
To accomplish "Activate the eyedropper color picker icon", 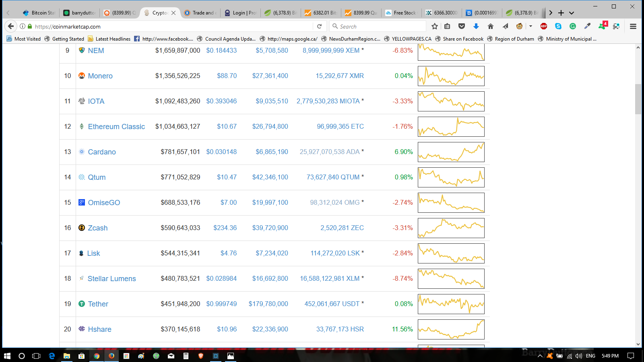I will point(587,26).
